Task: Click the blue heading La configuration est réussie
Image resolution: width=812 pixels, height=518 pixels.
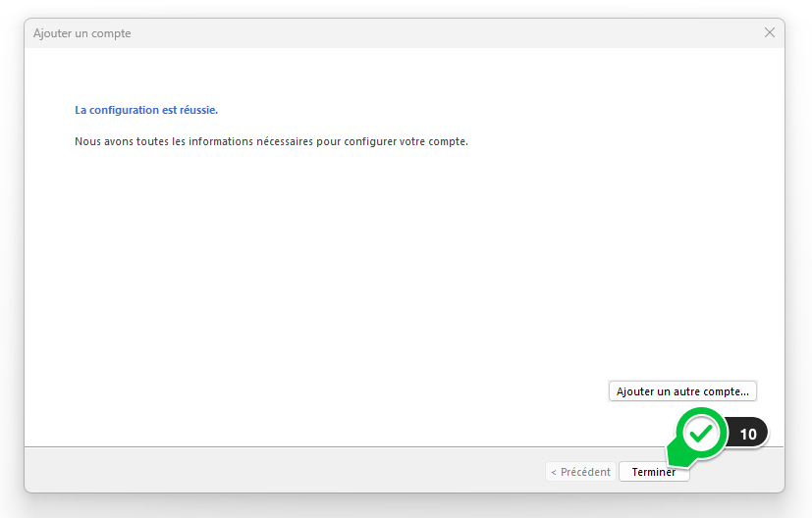Action: coord(146,110)
